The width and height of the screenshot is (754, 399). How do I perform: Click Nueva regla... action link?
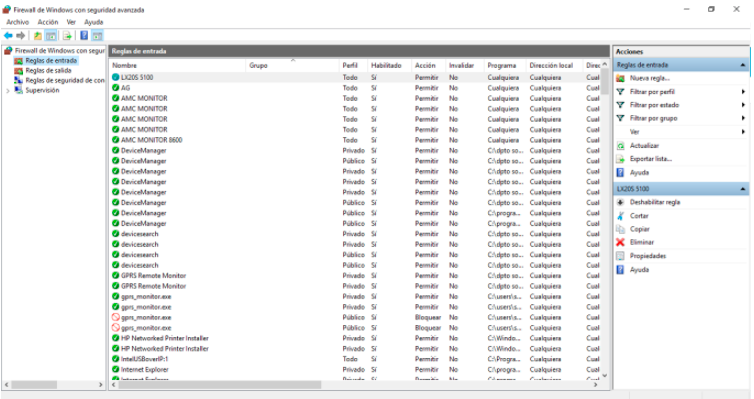click(x=650, y=78)
